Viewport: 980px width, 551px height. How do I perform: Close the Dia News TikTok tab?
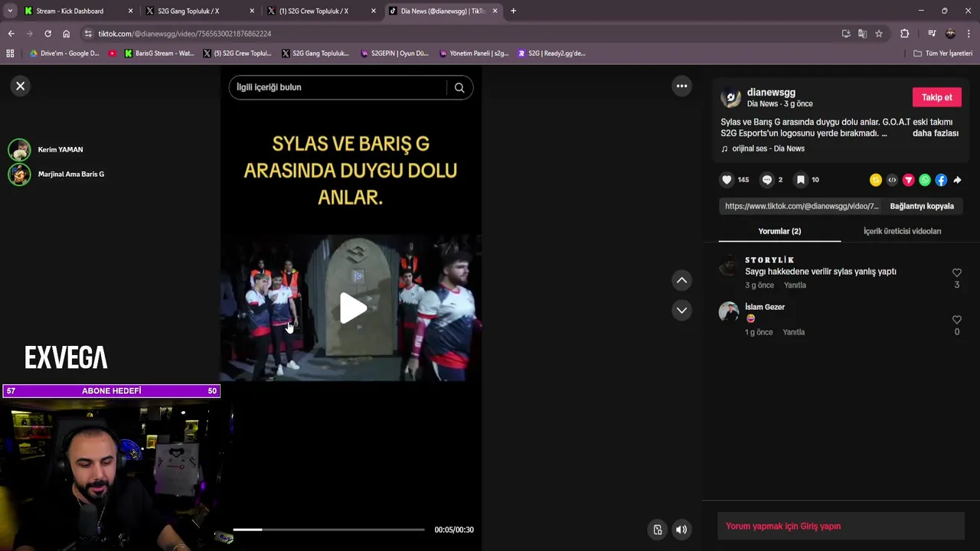tap(495, 11)
